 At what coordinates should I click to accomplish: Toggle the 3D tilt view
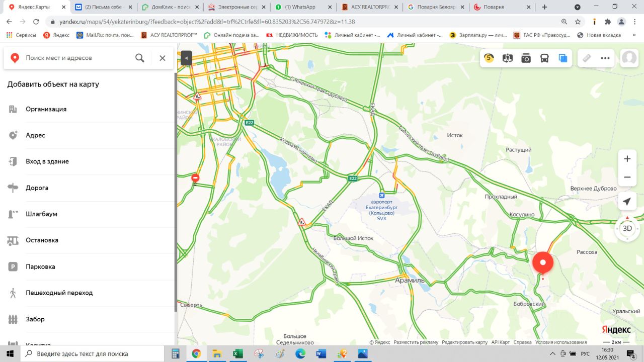(x=627, y=228)
